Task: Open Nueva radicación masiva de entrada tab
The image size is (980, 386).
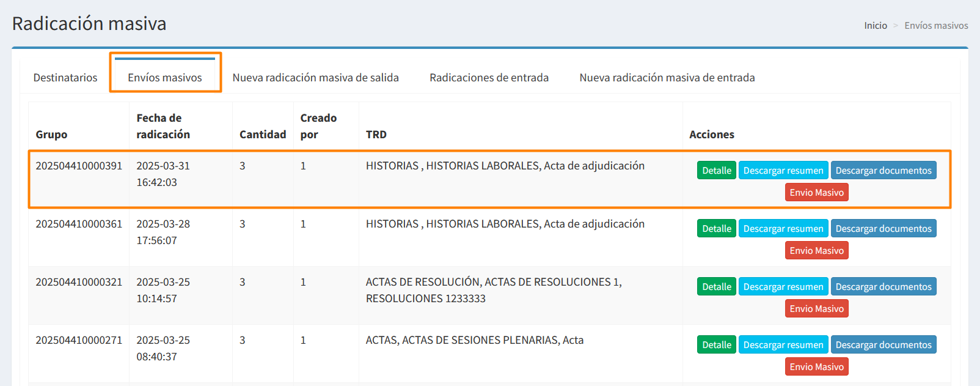Action: click(x=667, y=78)
